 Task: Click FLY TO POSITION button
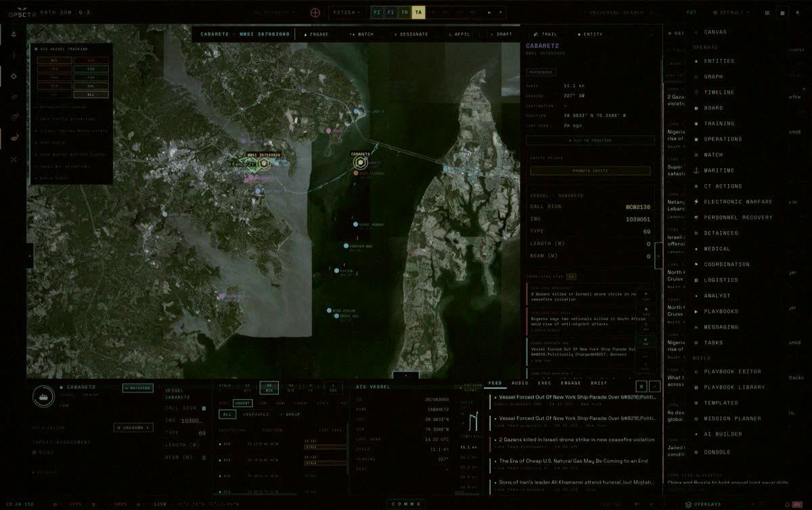(x=591, y=140)
